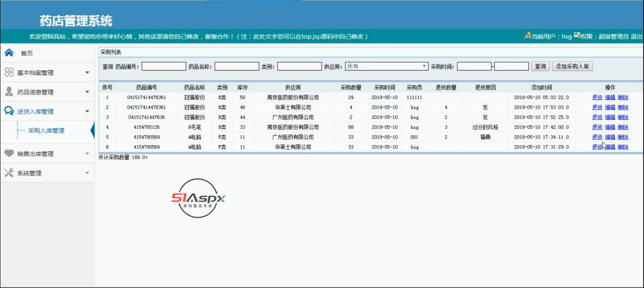Click 编辑 for row 3
Viewport: 644px width, 288px height.
[610, 117]
